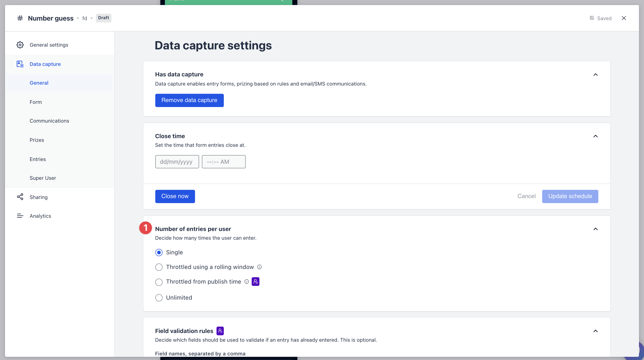Click purple badge beside Field validation rules
The height and width of the screenshot is (360, 644).
point(220,331)
